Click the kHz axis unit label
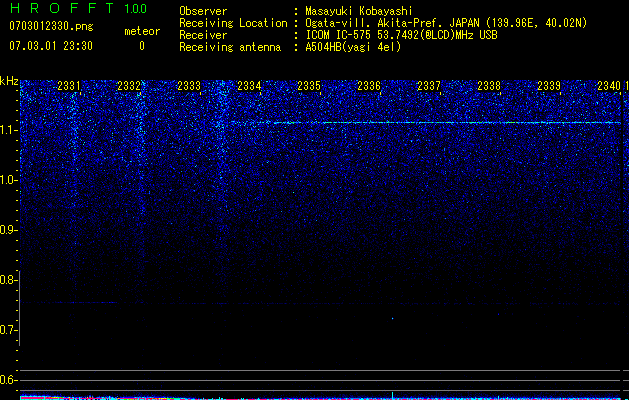This screenshot has height=400, width=629. (9, 81)
